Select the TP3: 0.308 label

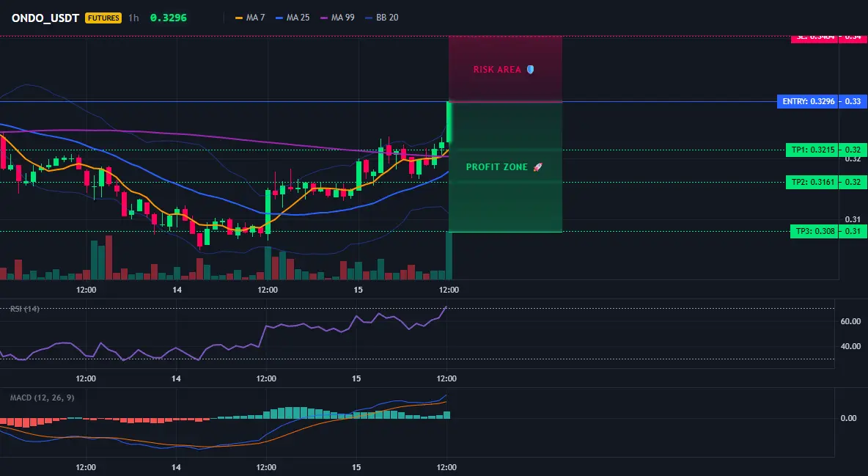(814, 231)
